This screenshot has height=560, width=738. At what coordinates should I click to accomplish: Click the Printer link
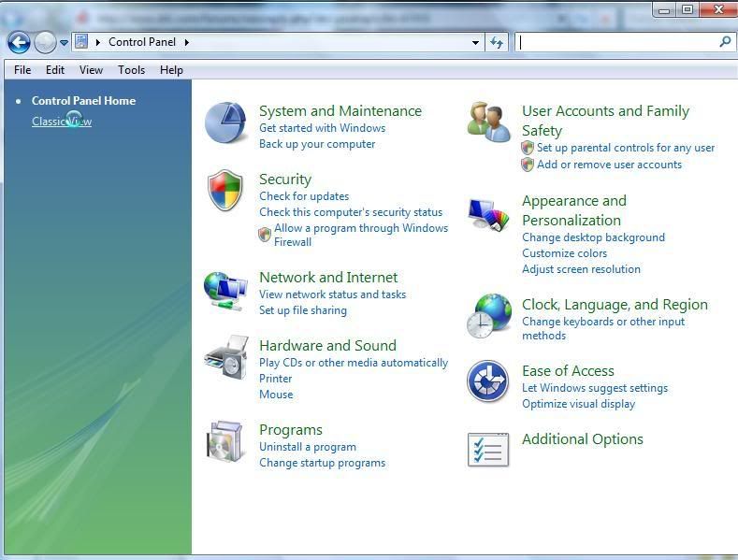[x=275, y=379]
